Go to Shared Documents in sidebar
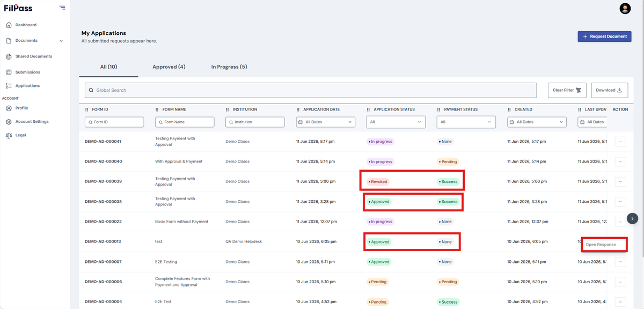The height and width of the screenshot is (309, 644). pyautogui.click(x=34, y=56)
